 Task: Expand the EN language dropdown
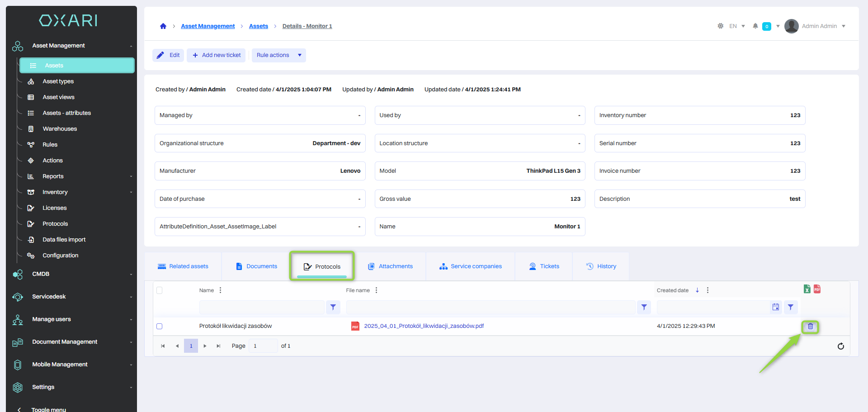pyautogui.click(x=737, y=26)
